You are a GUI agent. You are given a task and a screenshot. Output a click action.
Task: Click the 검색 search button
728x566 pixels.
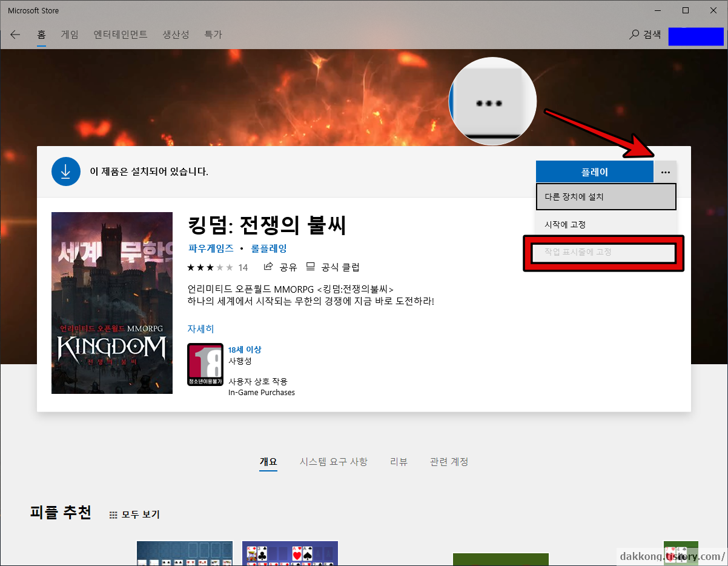[x=645, y=35]
